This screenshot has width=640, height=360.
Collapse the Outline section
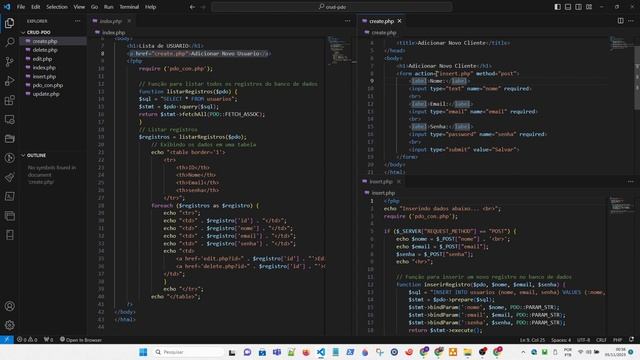[x=36, y=156]
